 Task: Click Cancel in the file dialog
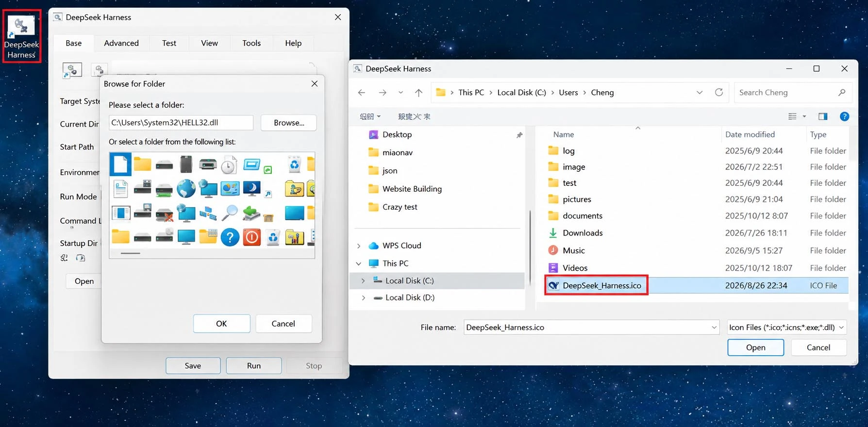[x=818, y=347]
